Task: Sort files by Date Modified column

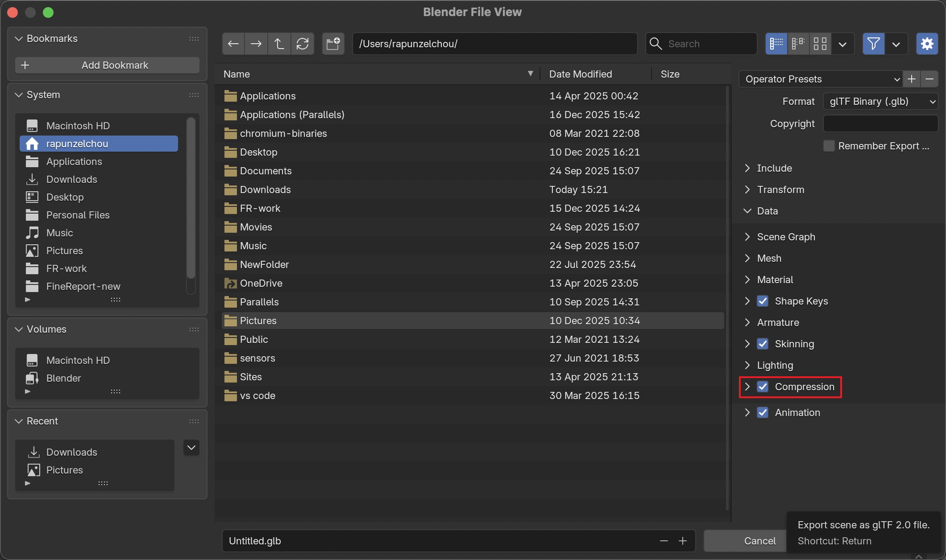Action: (596, 74)
